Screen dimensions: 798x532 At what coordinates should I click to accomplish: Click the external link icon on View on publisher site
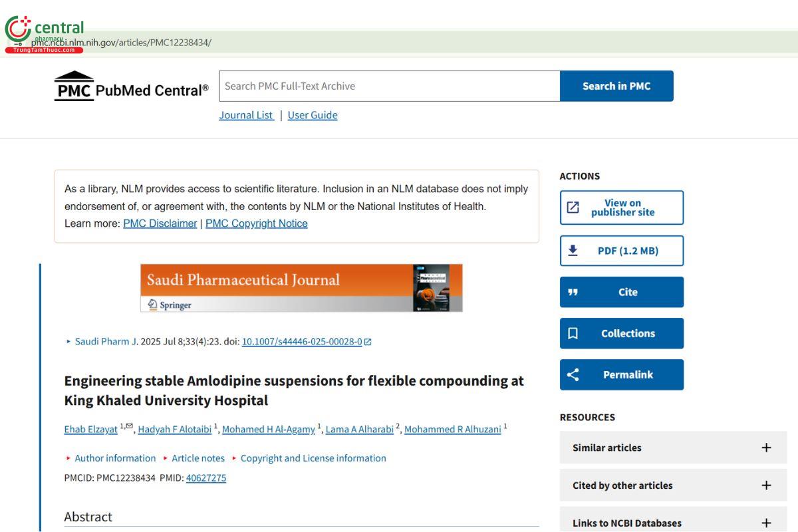tap(573, 207)
